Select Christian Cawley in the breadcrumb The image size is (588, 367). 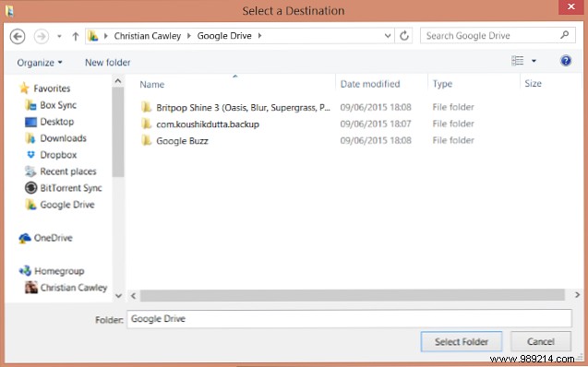point(148,36)
